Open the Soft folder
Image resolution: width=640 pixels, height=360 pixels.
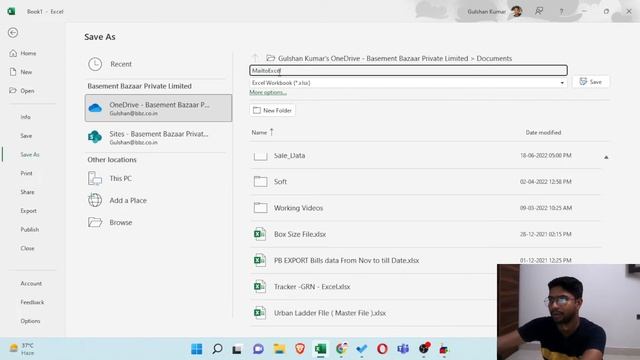[x=426, y=182]
